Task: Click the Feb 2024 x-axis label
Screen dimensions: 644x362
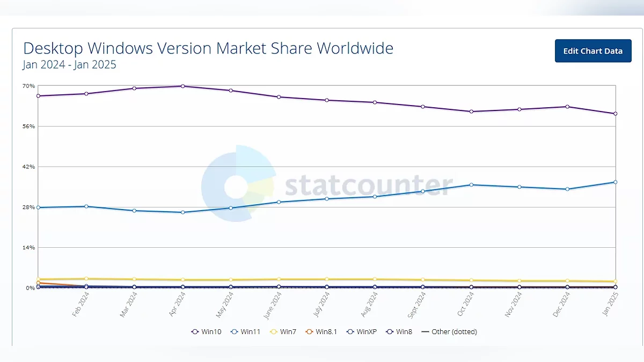Action: [x=80, y=305]
